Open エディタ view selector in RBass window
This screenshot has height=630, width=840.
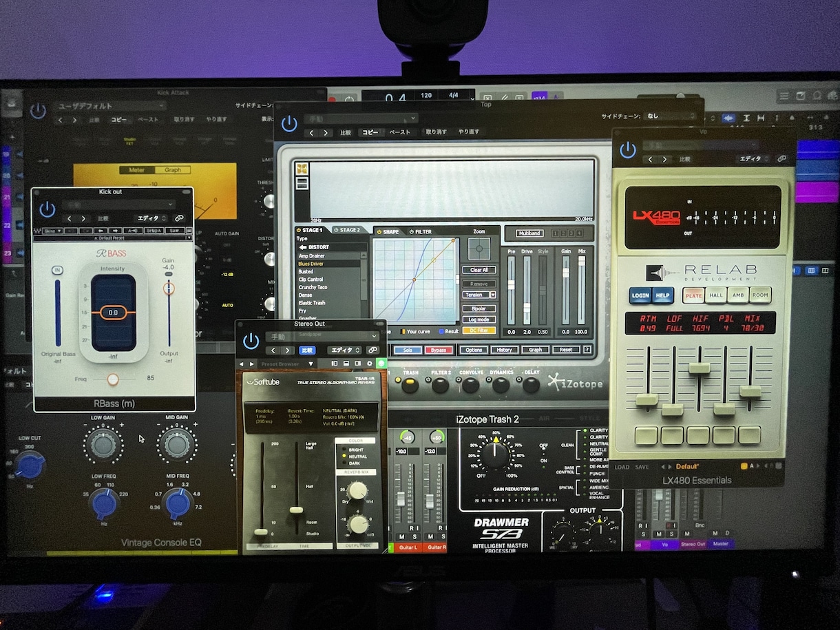(151, 218)
